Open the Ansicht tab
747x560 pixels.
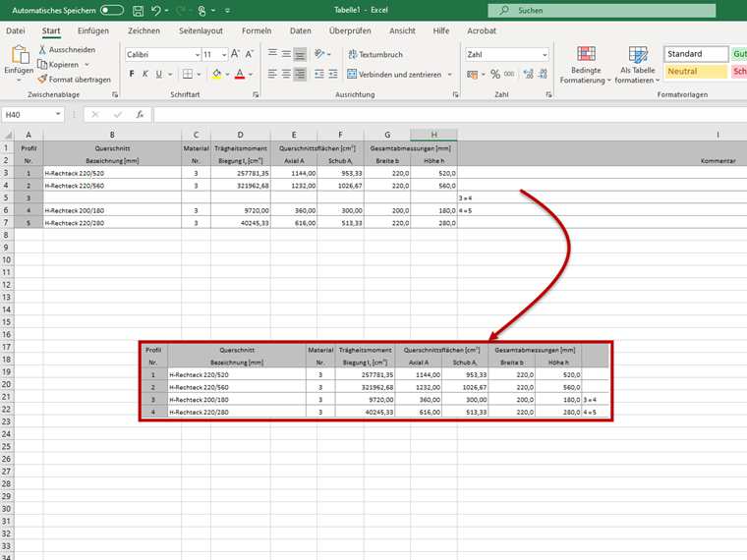pos(402,30)
